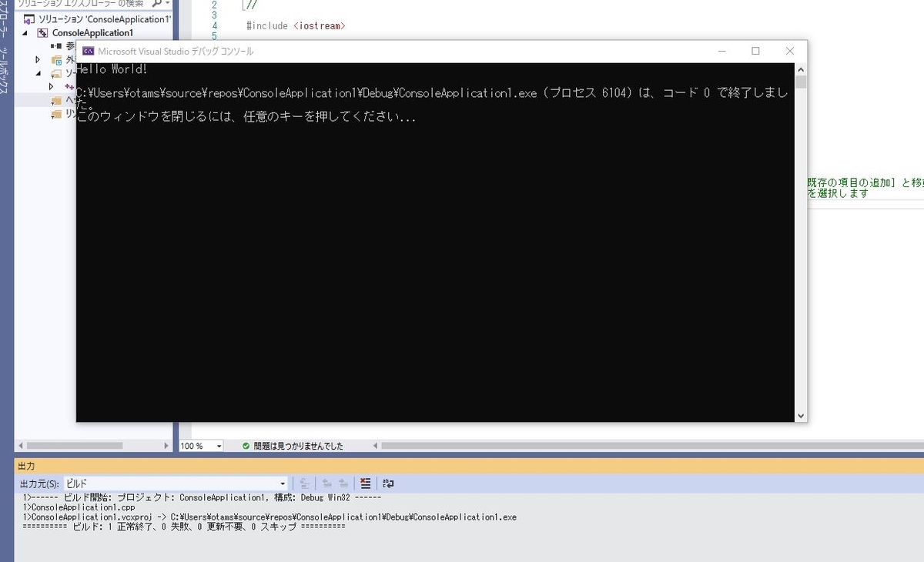This screenshot has width=924, height=562.
Task: Open the 出力元 ビルド dropdown
Action: 282,483
